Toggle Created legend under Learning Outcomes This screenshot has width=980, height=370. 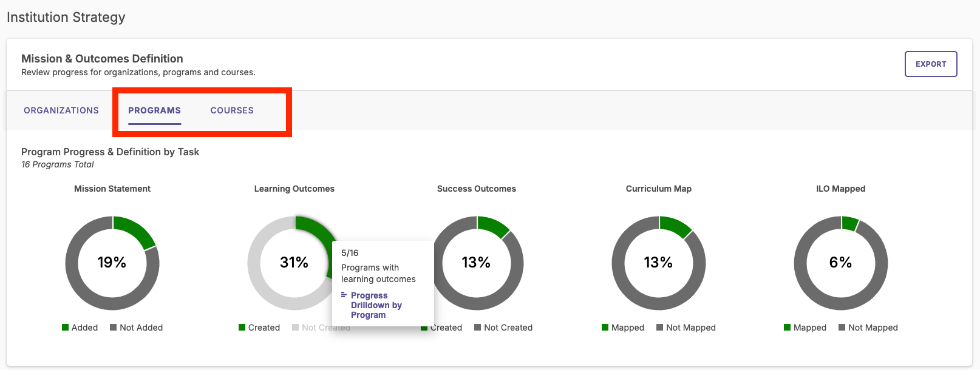pos(259,328)
